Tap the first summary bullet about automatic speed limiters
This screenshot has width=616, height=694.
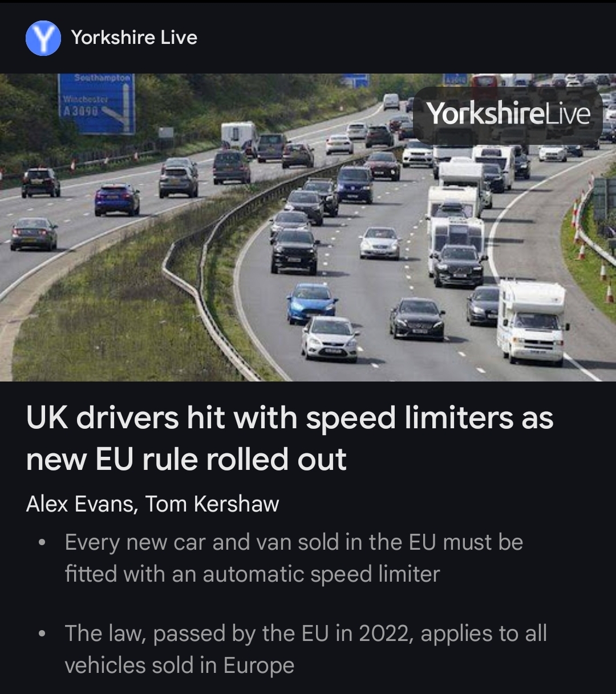pos(294,558)
